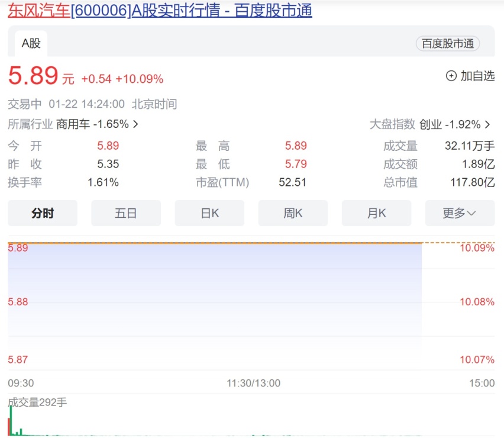Click the 10.08% axis label
This screenshot has width=504, height=438.
[477, 302]
